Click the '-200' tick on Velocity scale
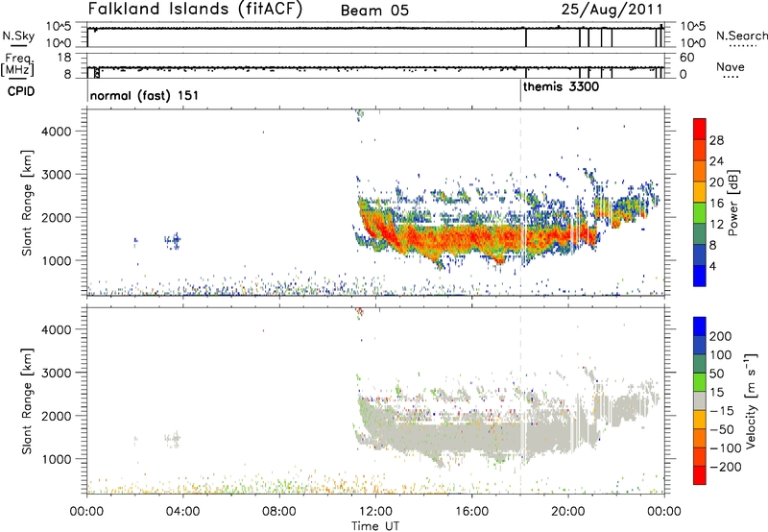This screenshot has height=532, width=768. 726,467
